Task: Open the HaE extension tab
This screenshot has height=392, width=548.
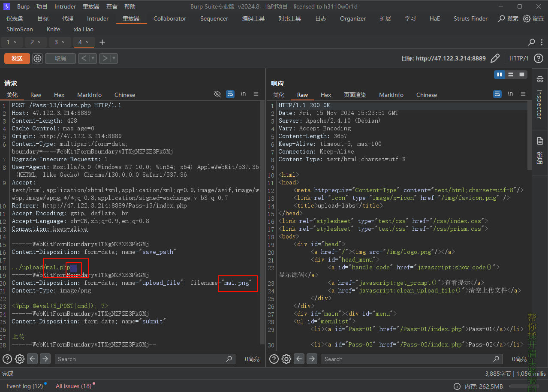Action: (435, 18)
